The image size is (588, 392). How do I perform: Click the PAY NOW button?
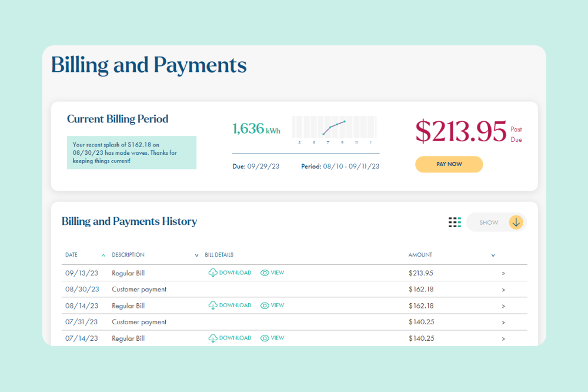coord(449,164)
